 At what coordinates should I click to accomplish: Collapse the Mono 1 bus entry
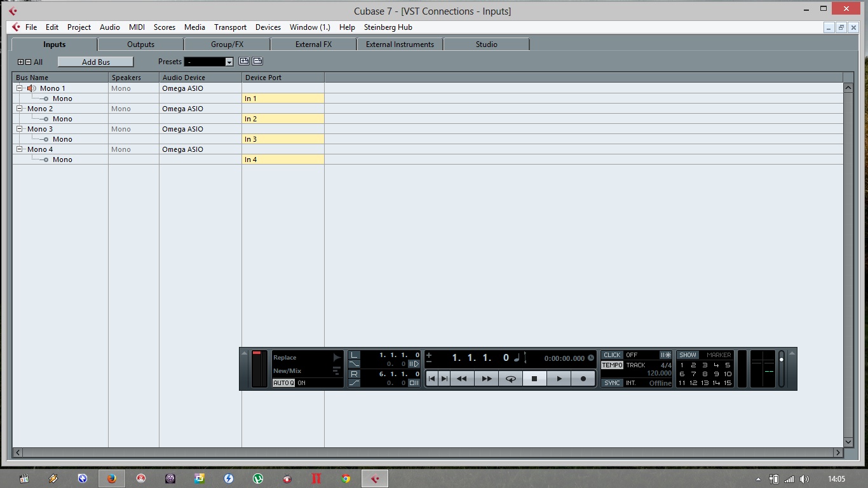tap(18, 88)
